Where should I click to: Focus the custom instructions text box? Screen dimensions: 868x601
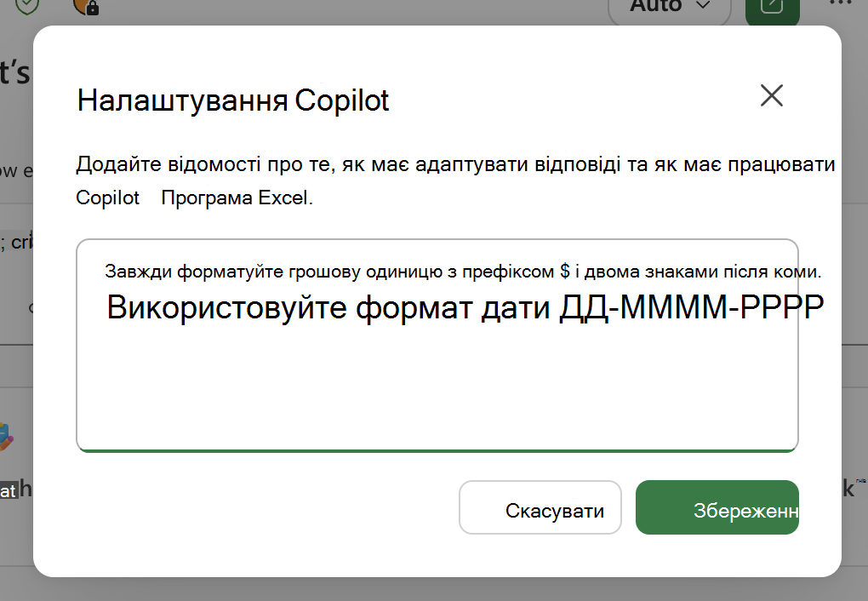click(437, 345)
